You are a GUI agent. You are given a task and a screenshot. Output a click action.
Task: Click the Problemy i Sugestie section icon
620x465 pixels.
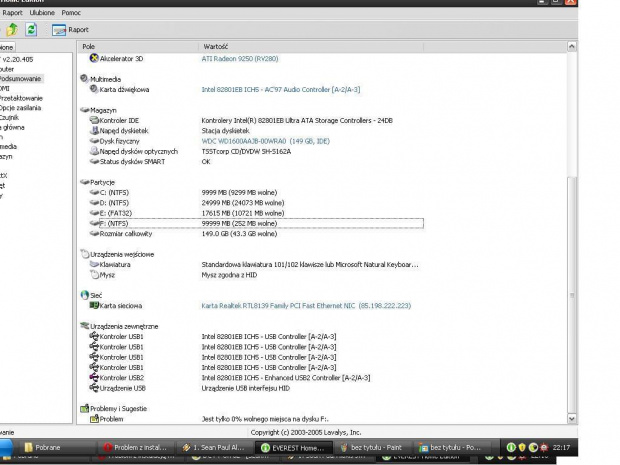point(84,408)
